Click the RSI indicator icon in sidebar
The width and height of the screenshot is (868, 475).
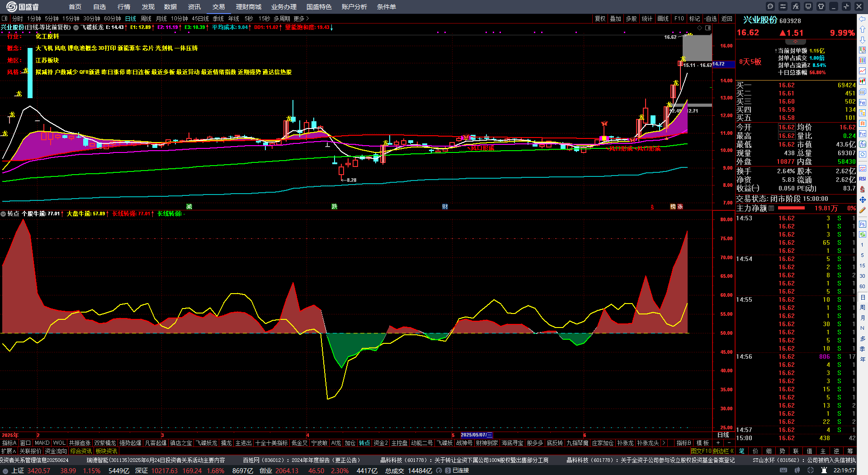pyautogui.click(x=863, y=179)
